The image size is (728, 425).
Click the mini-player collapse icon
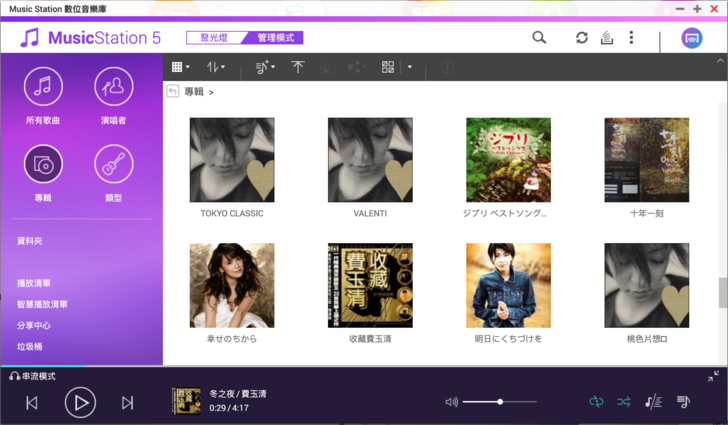(713, 377)
